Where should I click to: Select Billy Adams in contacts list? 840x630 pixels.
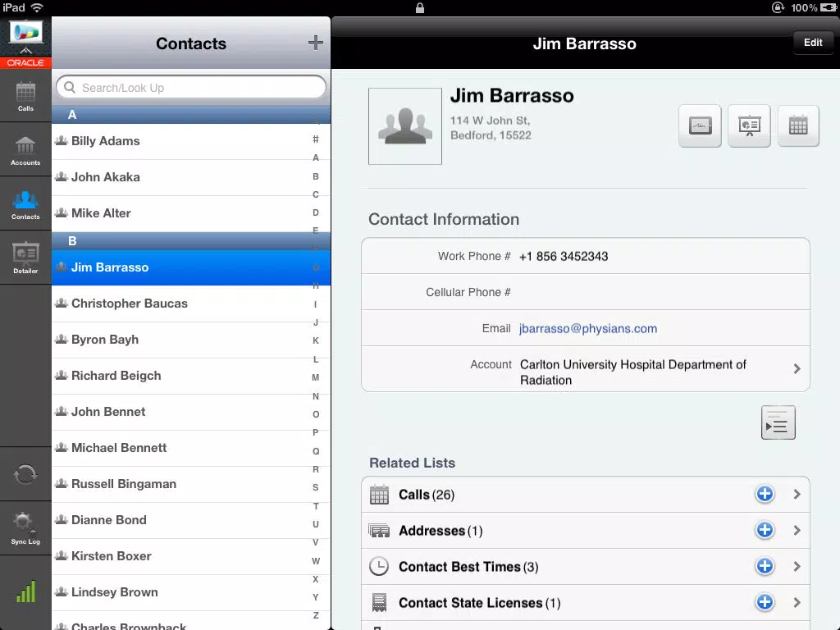[191, 141]
